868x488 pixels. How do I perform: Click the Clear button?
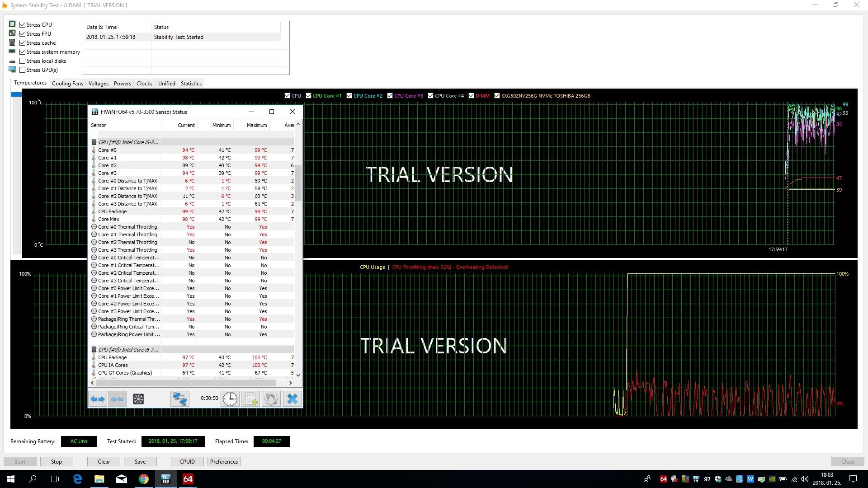tap(104, 462)
